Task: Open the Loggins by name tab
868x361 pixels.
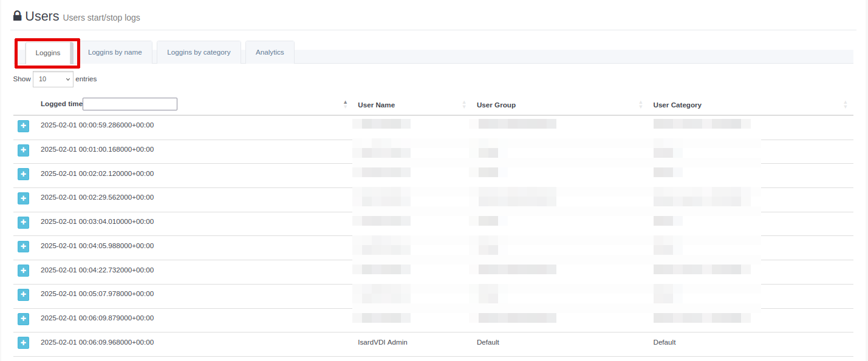Action: pos(115,52)
